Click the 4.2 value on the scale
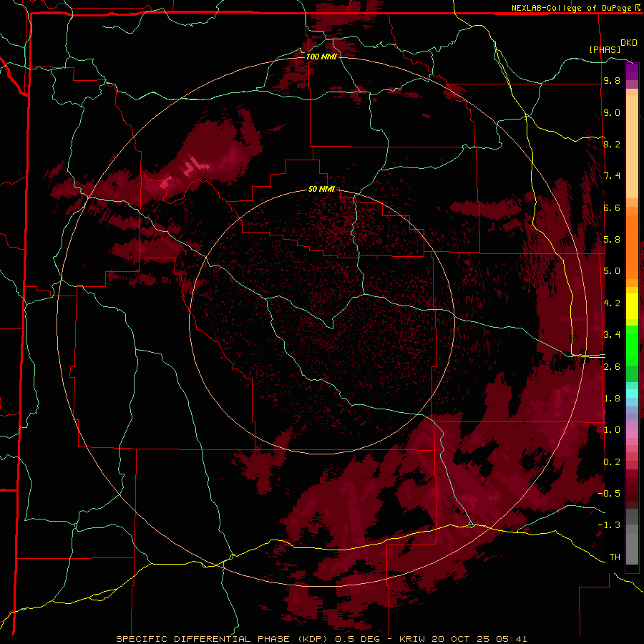This screenshot has width=644, height=644. pyautogui.click(x=612, y=303)
